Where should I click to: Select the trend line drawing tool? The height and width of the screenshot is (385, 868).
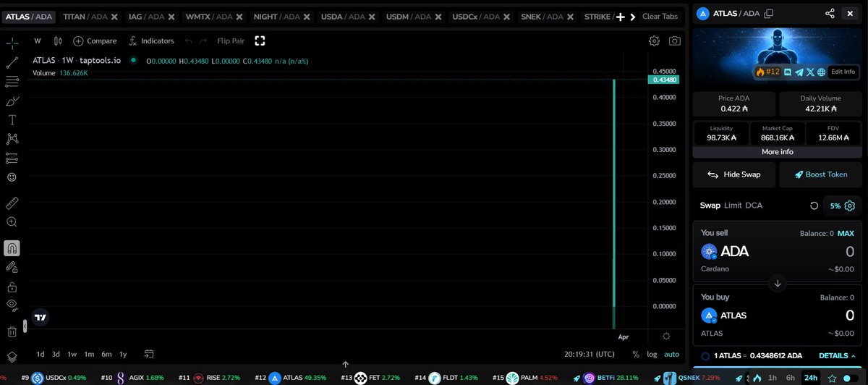[x=12, y=63]
